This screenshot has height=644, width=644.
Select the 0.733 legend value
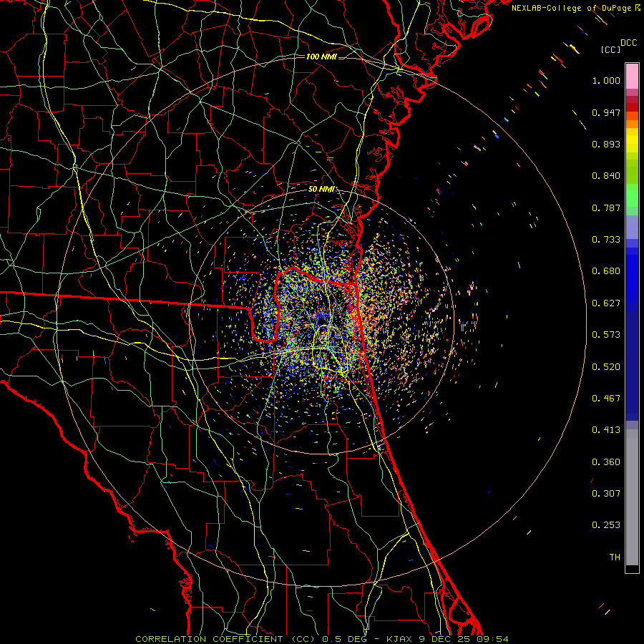[606, 240]
